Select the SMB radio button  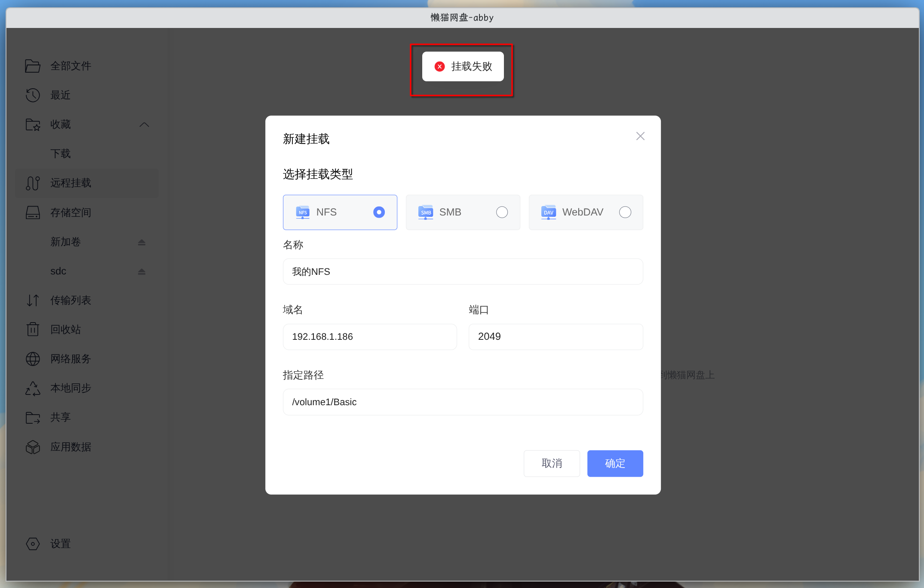502,212
